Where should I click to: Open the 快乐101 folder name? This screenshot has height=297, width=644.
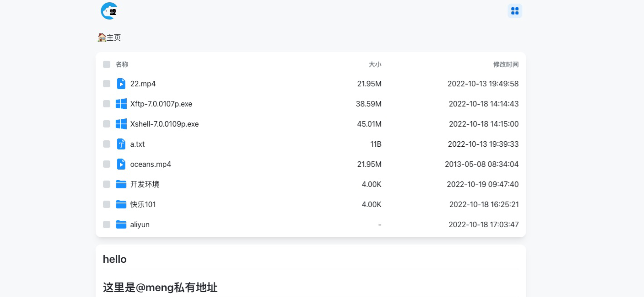point(143,204)
